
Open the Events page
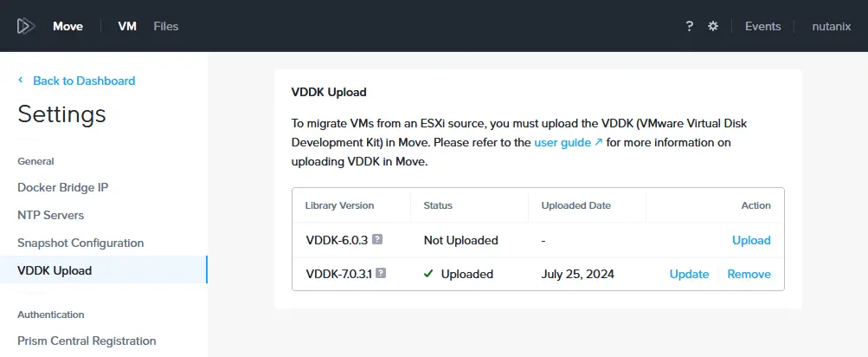pyautogui.click(x=762, y=26)
